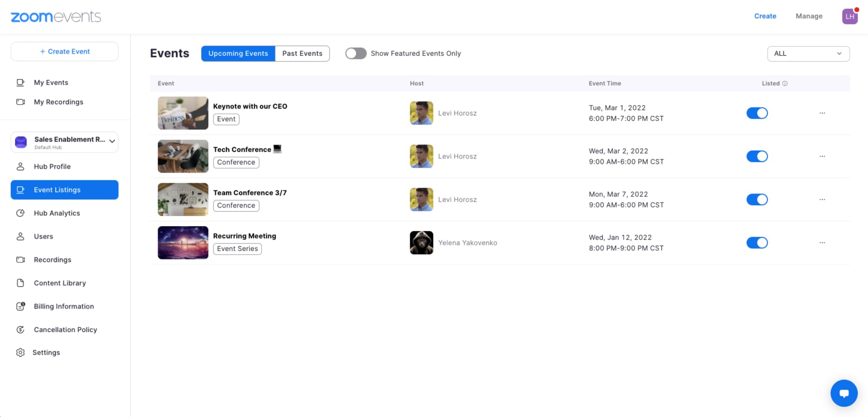Open the chat support bubble

(844, 393)
